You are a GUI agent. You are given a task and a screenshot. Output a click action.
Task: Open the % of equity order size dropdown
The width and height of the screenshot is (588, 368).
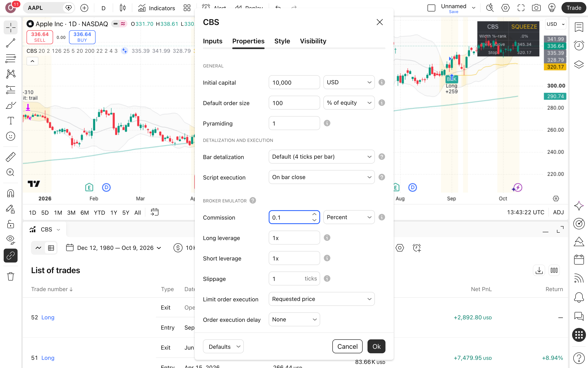349,103
